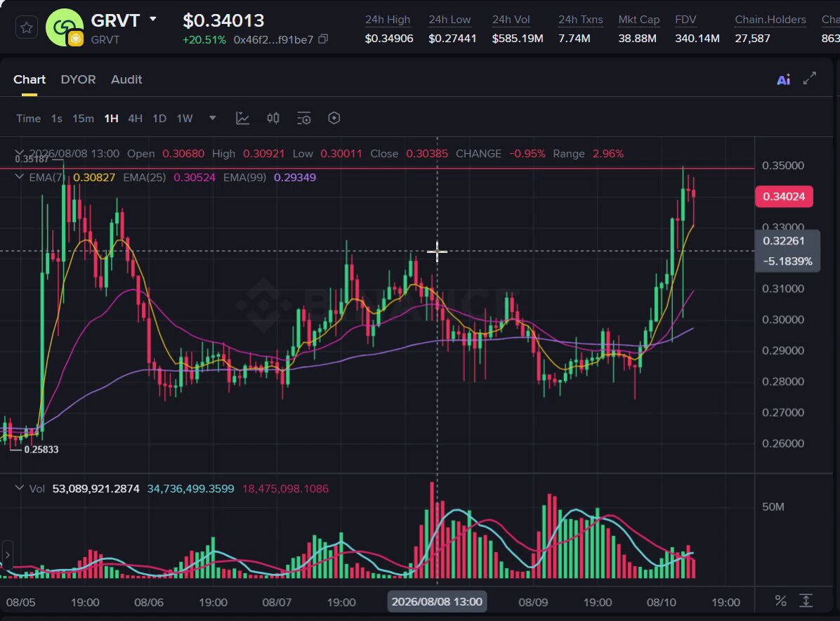Click the EMA(99) indicator label
This screenshot has width=840, height=621.
(245, 177)
